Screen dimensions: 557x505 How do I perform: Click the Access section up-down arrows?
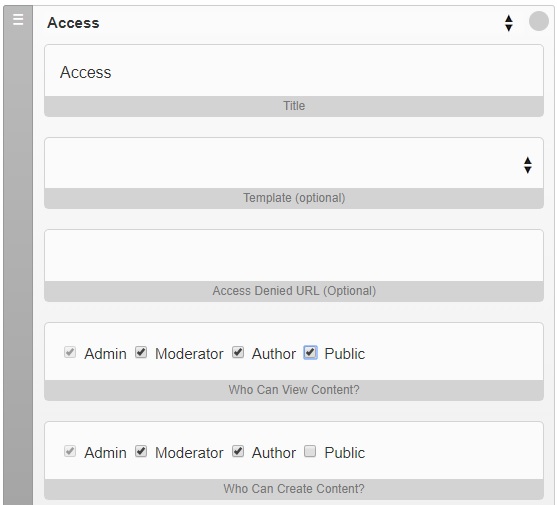point(509,23)
